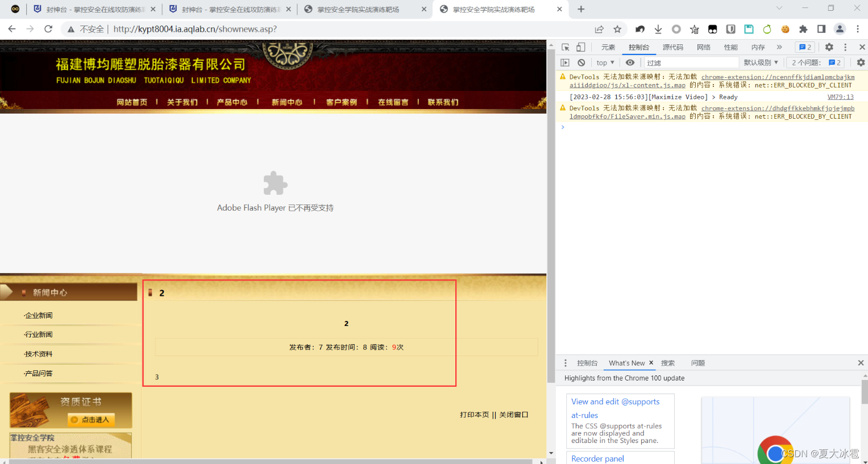This screenshot has height=464, width=868.
Task: Expand more DevTools tabs with the chevron
Action: tap(779, 47)
